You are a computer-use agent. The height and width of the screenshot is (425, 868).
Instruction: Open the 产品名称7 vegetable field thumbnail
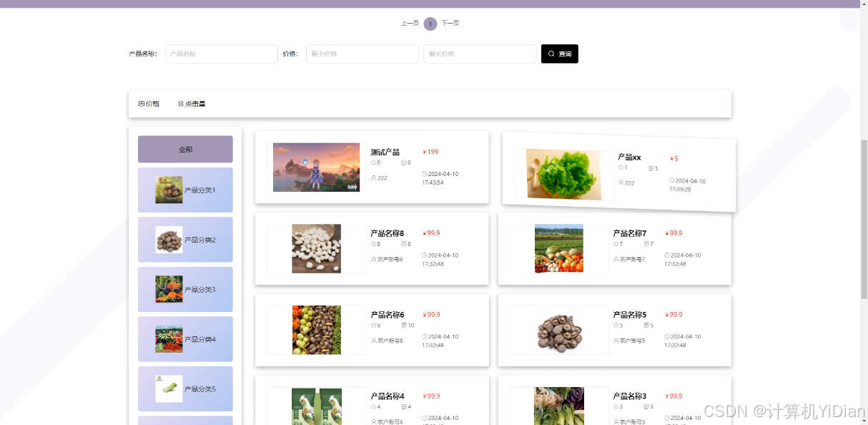(559, 249)
